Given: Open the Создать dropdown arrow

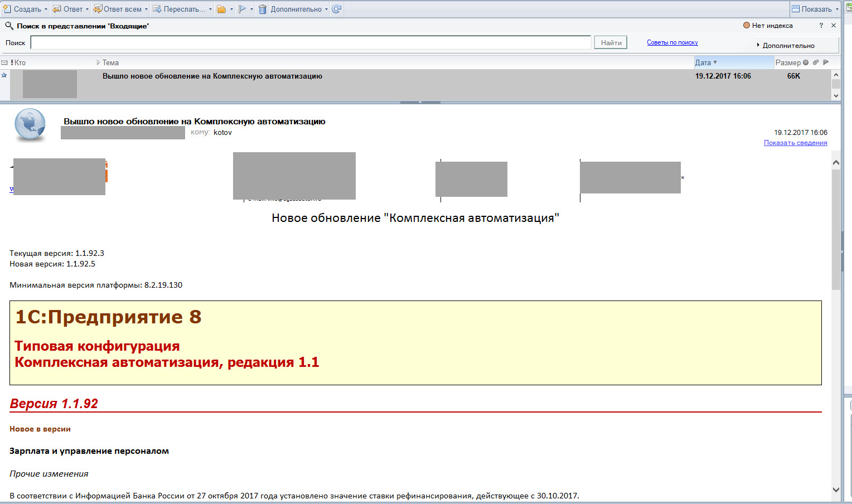Looking at the screenshot, I should [x=46, y=9].
